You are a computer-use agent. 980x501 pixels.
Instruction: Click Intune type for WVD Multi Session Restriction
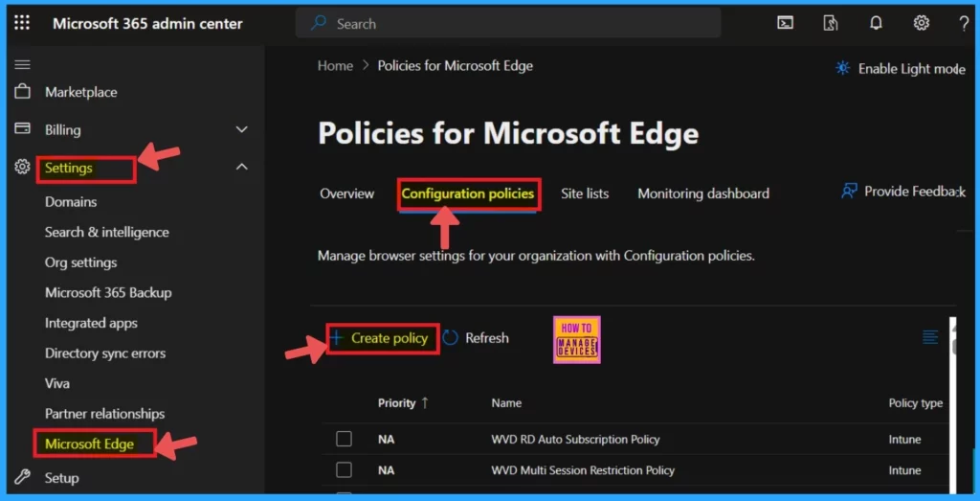904,470
